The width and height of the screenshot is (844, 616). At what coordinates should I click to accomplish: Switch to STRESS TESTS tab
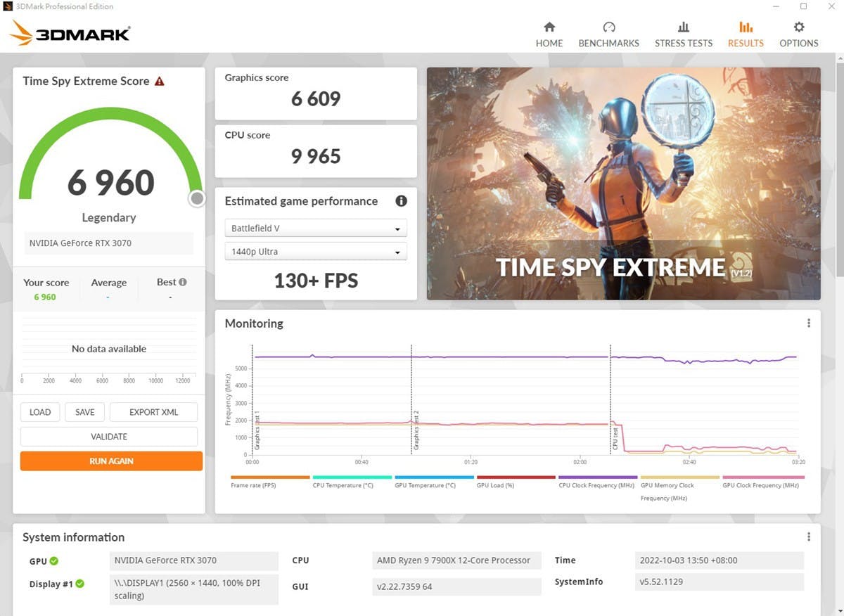683,34
